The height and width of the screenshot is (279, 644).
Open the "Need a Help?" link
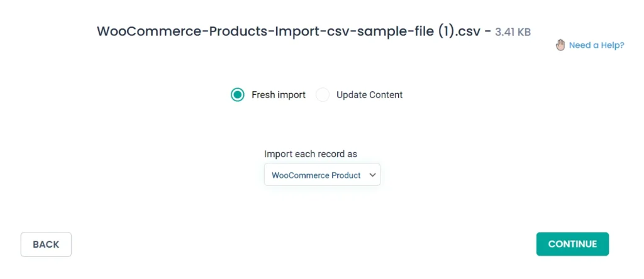pos(596,45)
